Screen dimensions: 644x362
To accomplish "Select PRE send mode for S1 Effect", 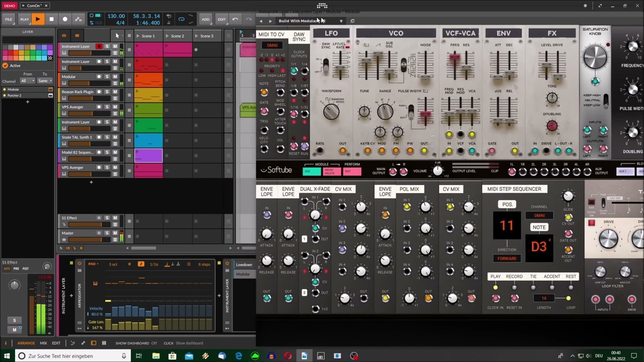I will coord(16,268).
